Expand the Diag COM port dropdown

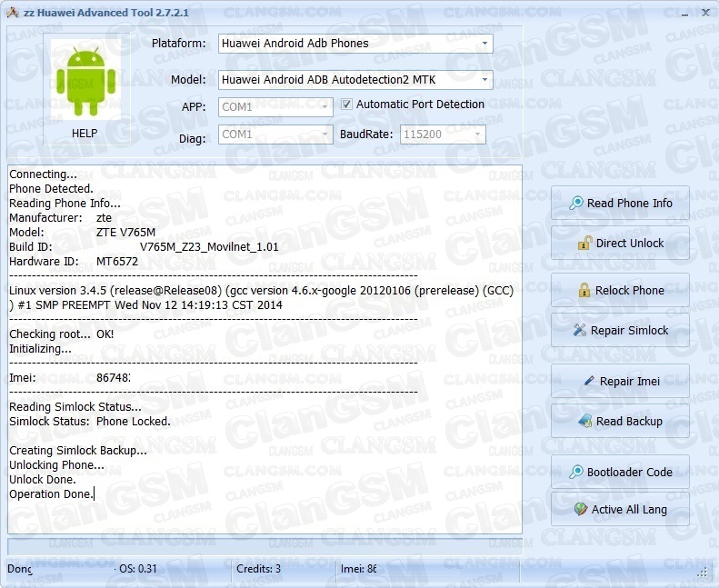pos(325,135)
